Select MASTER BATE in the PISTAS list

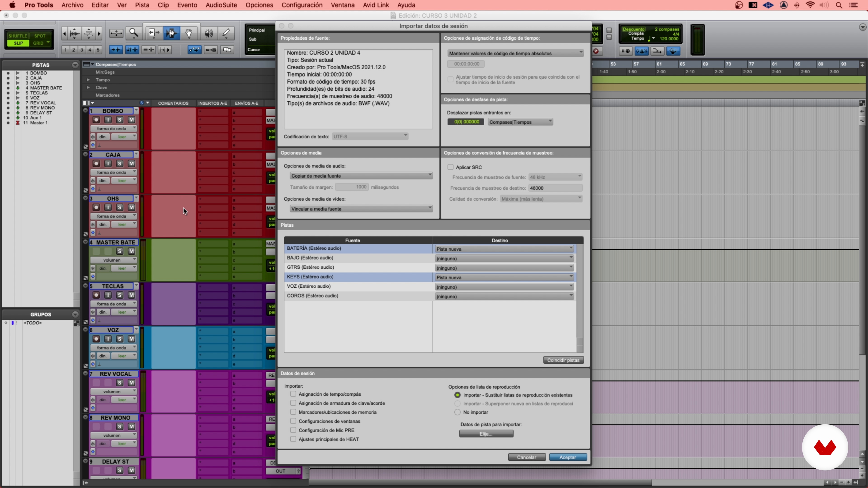(x=46, y=88)
